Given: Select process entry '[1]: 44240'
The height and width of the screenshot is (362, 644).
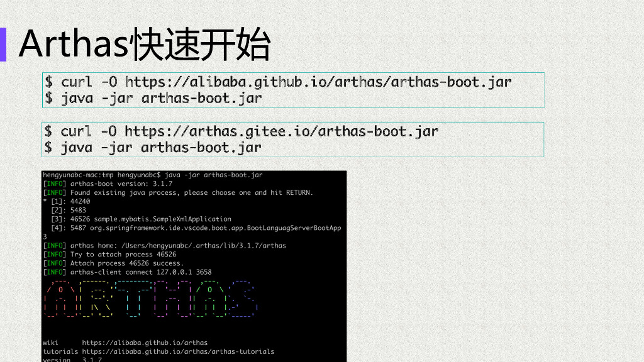Looking at the screenshot, I should [x=67, y=202].
